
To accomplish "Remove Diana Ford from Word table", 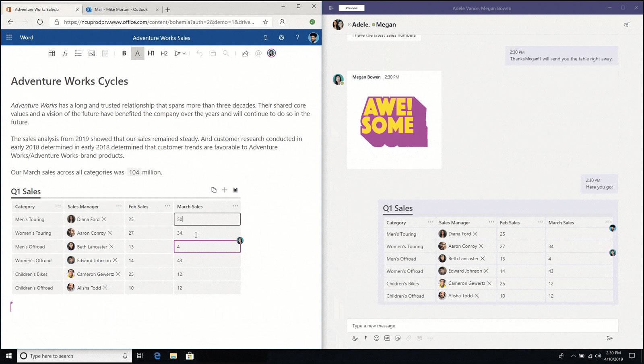I will [x=104, y=219].
